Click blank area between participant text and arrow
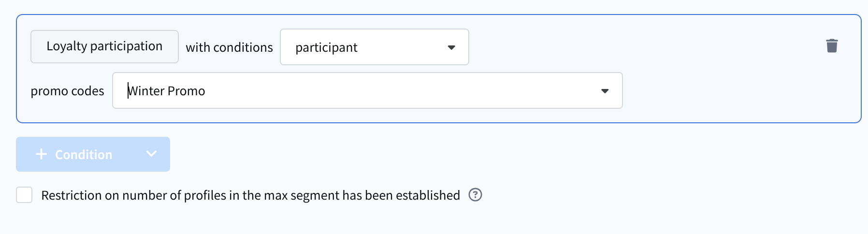This screenshot has width=868, height=234. pos(401,47)
